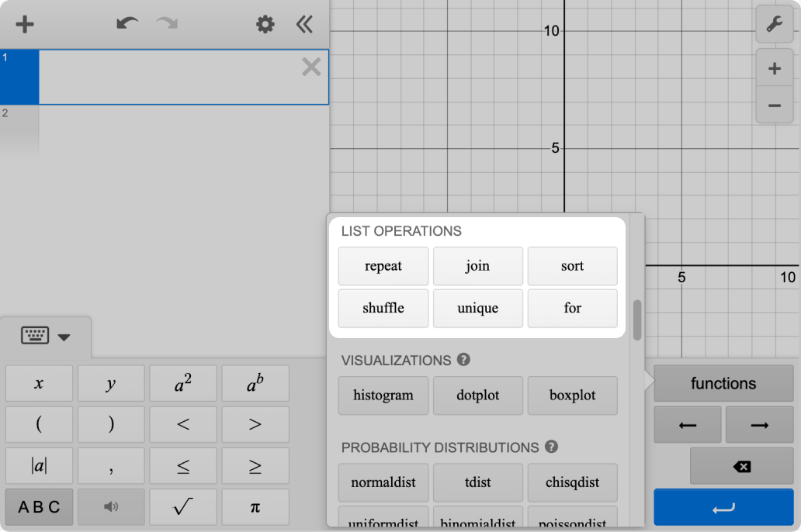Insert a square root symbol
Screen dimensions: 801x532
(183, 506)
